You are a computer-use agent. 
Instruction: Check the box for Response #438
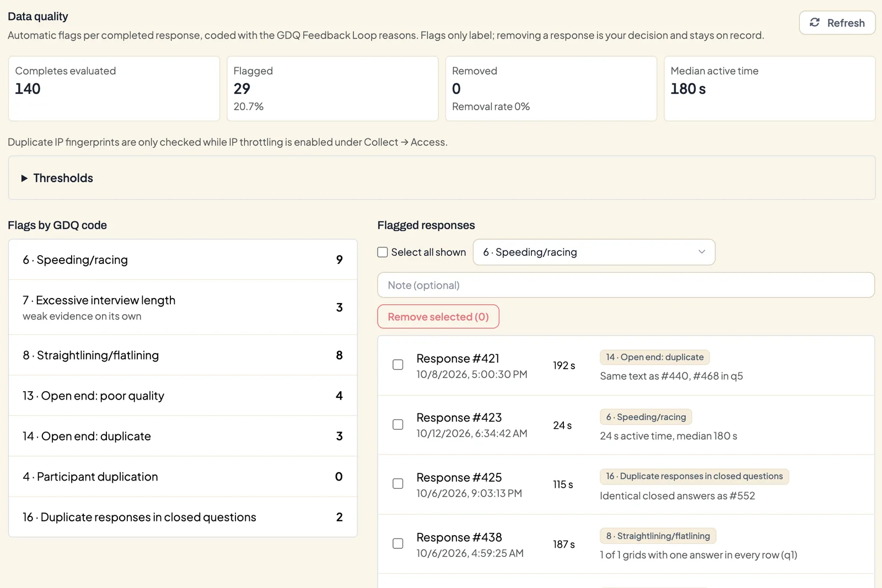[398, 544]
